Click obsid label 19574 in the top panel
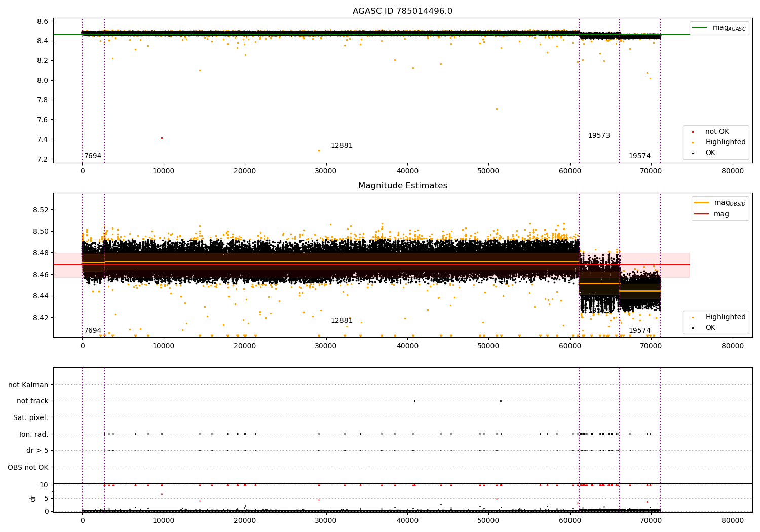This screenshot has width=760, height=532. 639,156
